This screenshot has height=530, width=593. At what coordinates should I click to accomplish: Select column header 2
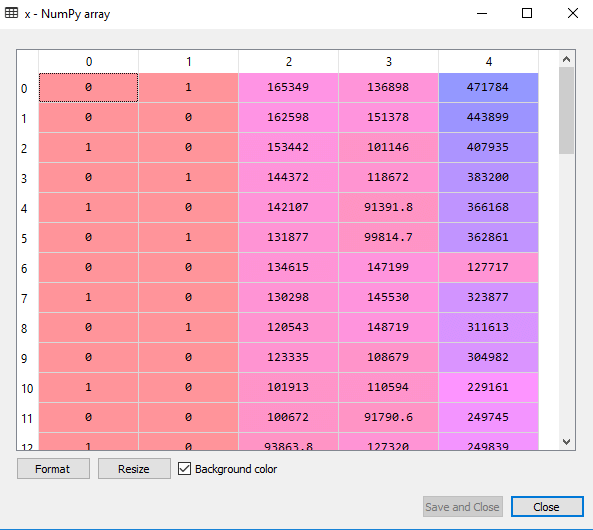[289, 61]
